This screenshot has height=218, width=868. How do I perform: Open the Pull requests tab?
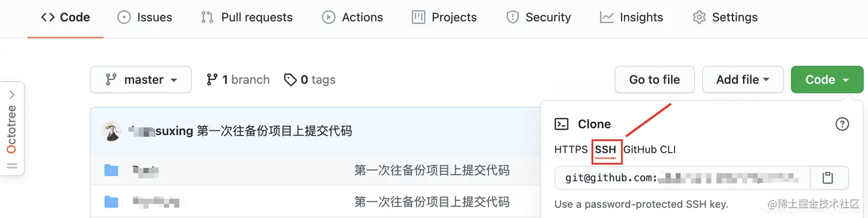pyautogui.click(x=247, y=17)
